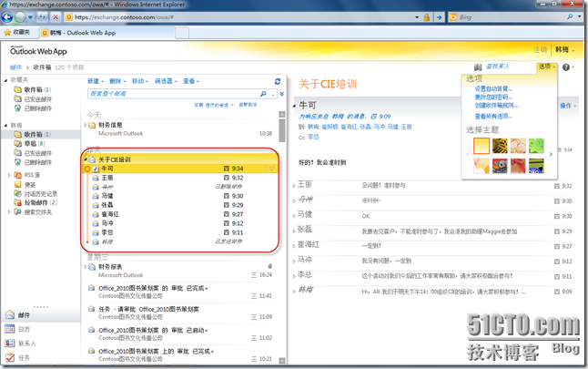588x369 pixels.
Task: Stop page loading with the red X button
Action: click(56, 17)
